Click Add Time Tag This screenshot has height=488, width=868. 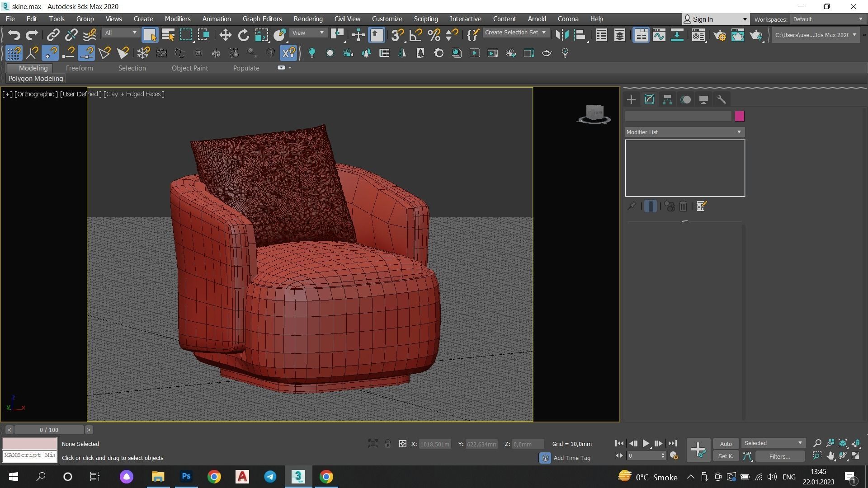click(x=572, y=458)
